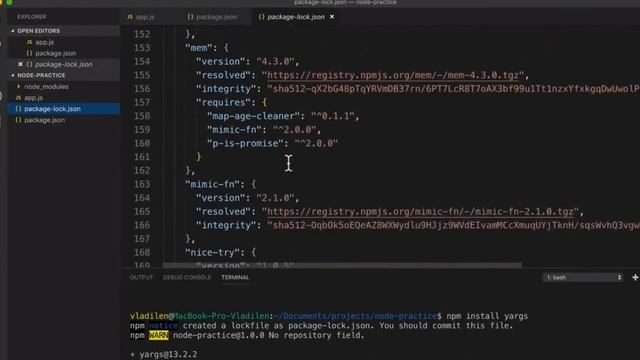Click the WARN label in terminal output
Viewport: 640px width, 360px height.
[x=159, y=336]
